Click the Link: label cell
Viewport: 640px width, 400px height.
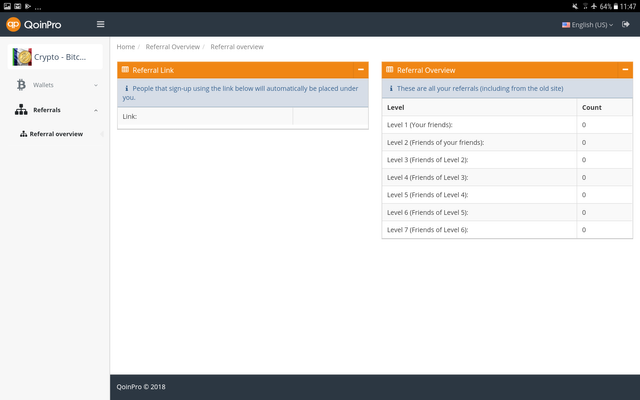click(205, 116)
